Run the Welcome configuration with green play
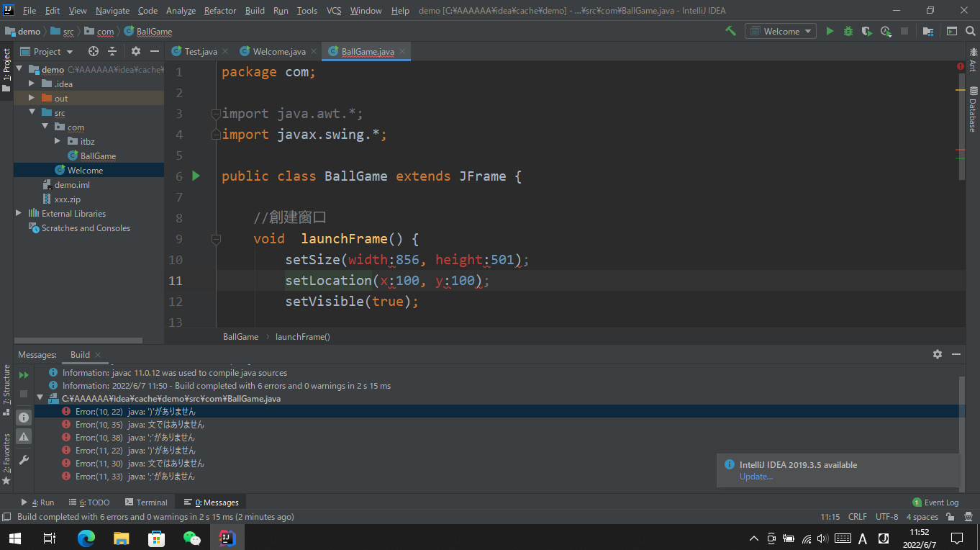Viewport: 980px width, 550px height. click(830, 31)
